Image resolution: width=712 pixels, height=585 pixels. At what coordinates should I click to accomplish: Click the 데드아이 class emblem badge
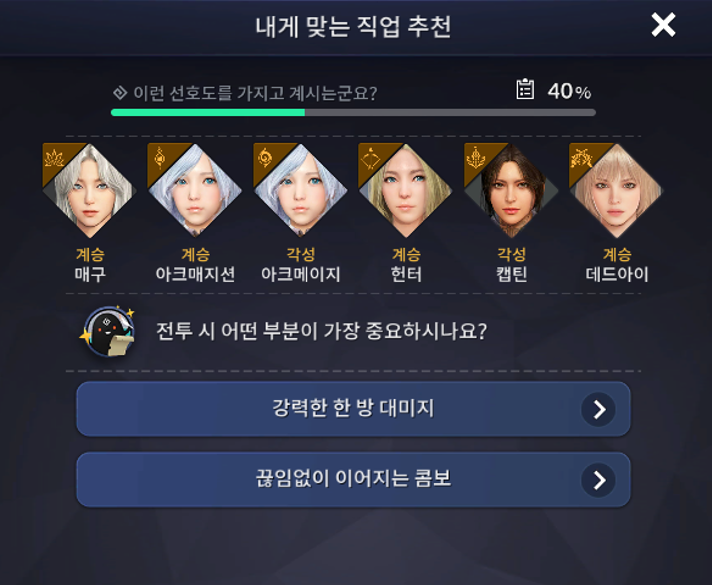click(x=581, y=158)
